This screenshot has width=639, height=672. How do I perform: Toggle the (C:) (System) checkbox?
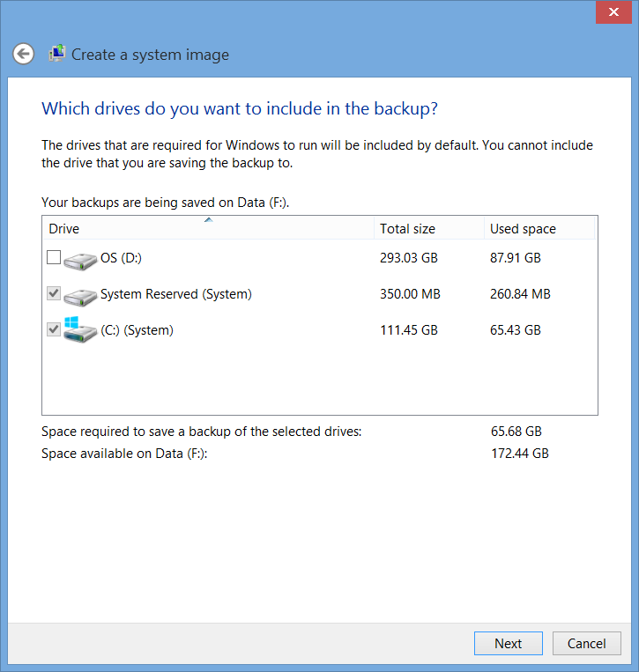tap(54, 330)
